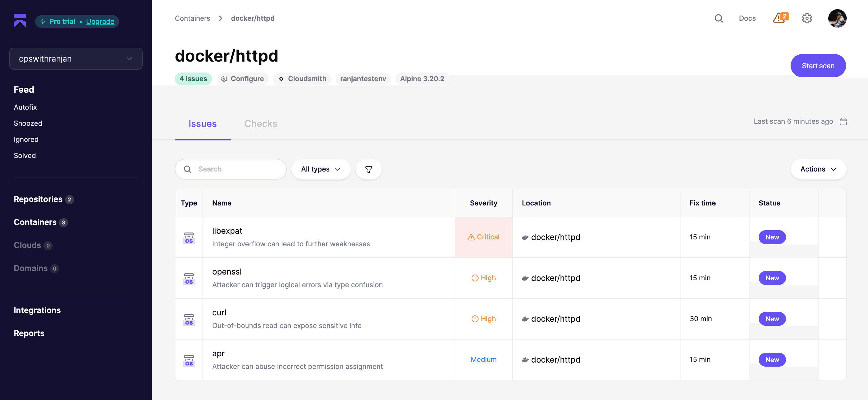Open the filter funnel icon button
This screenshot has height=400, width=868.
368,169
